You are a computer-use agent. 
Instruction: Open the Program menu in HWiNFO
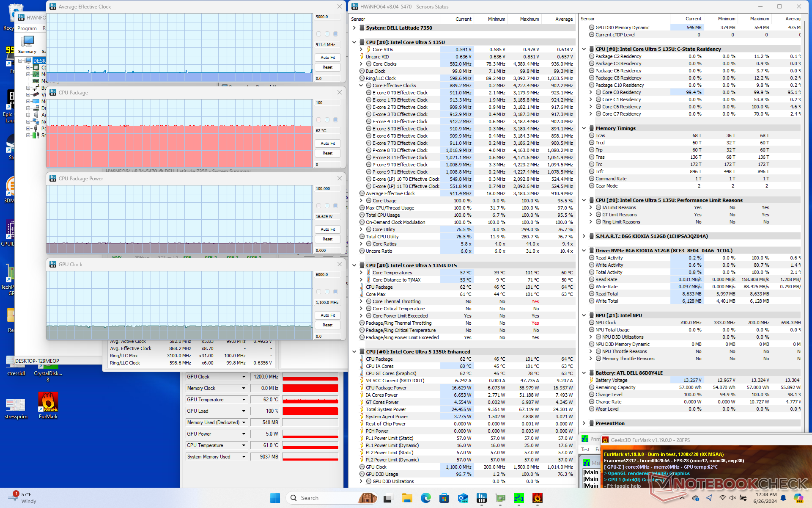(27, 28)
